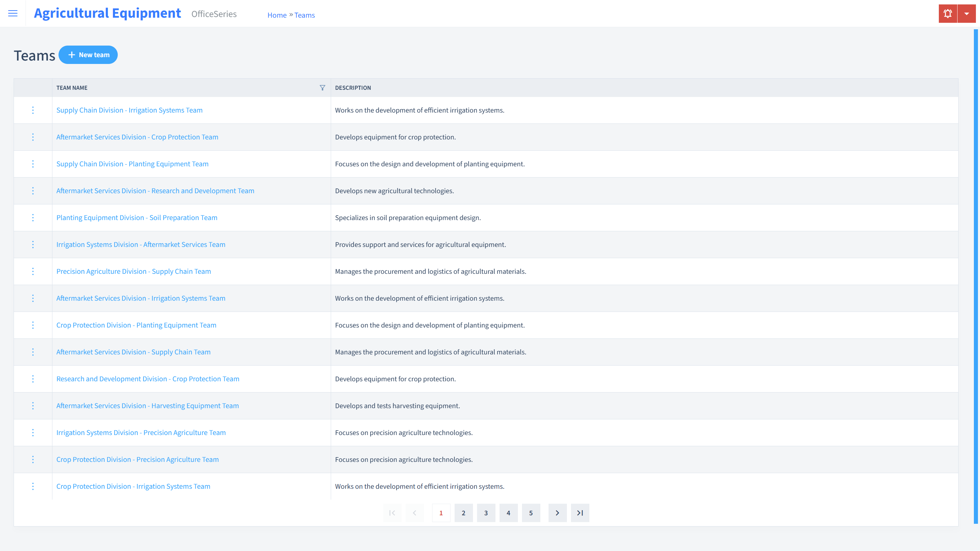Navigate to page 4 of teams

tap(509, 513)
